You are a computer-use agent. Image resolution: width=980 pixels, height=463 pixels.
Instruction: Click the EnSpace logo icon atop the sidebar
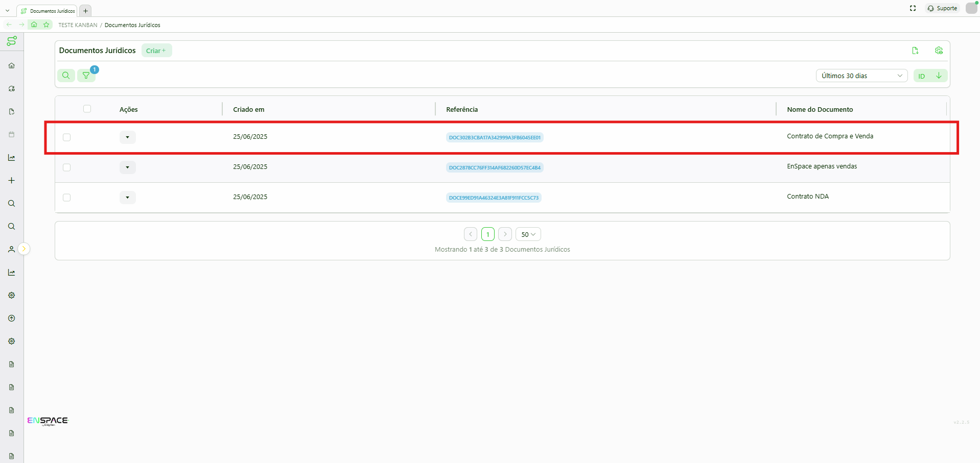click(x=11, y=41)
